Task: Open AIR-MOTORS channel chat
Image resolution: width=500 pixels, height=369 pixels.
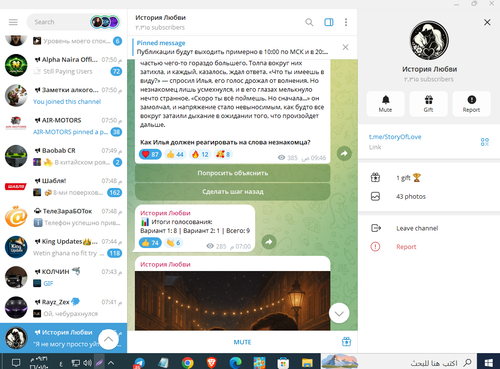Action: point(63,126)
